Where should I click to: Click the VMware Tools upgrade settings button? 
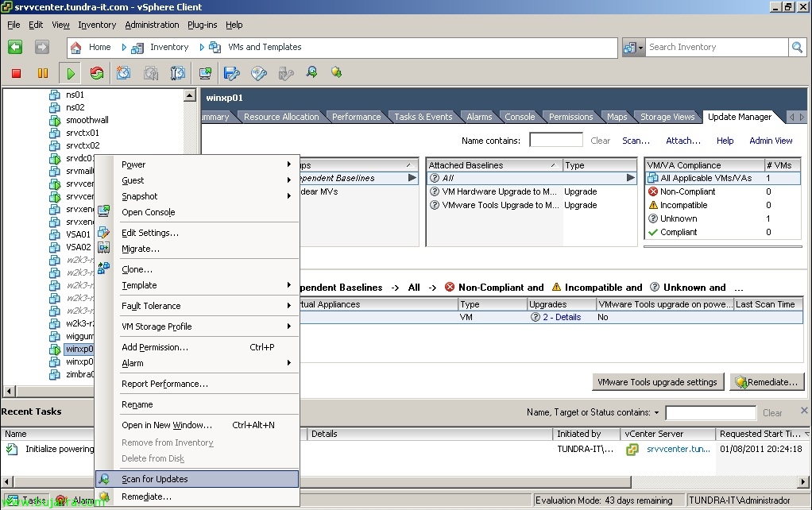pos(657,382)
